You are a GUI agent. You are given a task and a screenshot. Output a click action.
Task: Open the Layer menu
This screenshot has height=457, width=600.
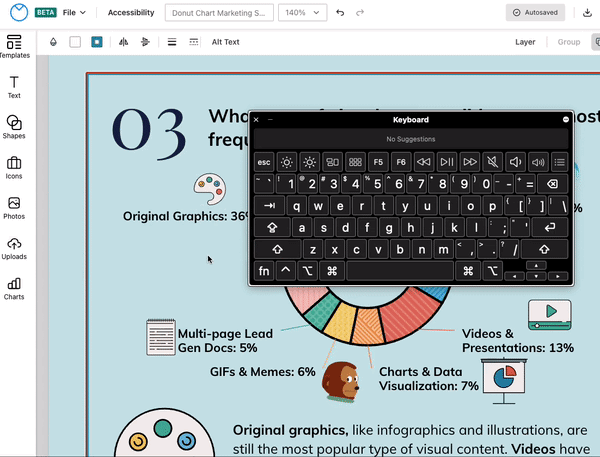[525, 42]
